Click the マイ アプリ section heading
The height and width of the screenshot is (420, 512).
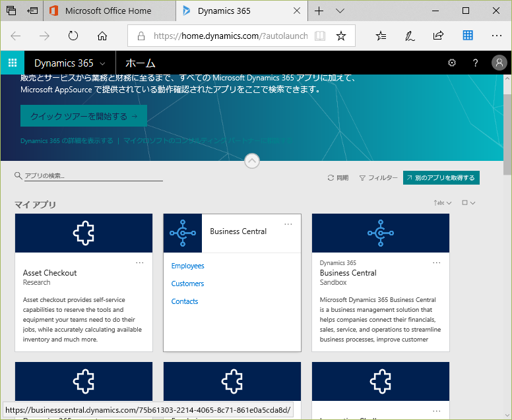click(x=35, y=204)
